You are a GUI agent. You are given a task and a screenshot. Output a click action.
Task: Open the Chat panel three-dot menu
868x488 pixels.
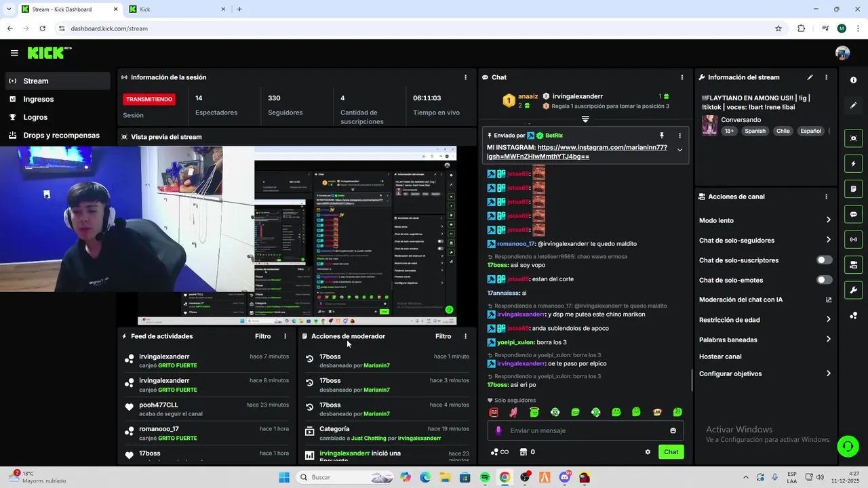point(682,77)
